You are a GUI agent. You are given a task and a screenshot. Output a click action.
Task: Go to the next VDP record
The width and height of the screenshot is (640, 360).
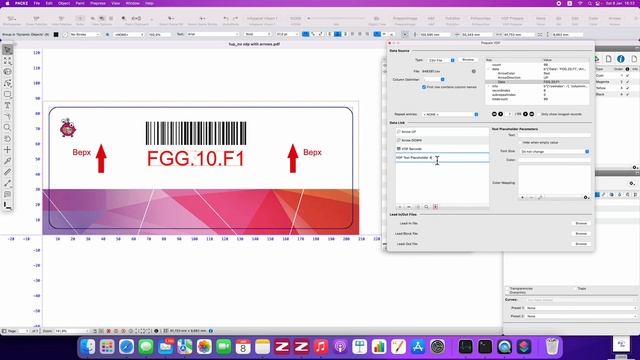525,114
